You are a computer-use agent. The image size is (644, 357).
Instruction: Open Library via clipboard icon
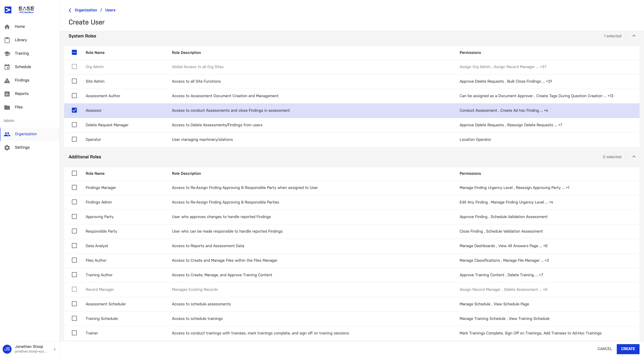click(7, 40)
